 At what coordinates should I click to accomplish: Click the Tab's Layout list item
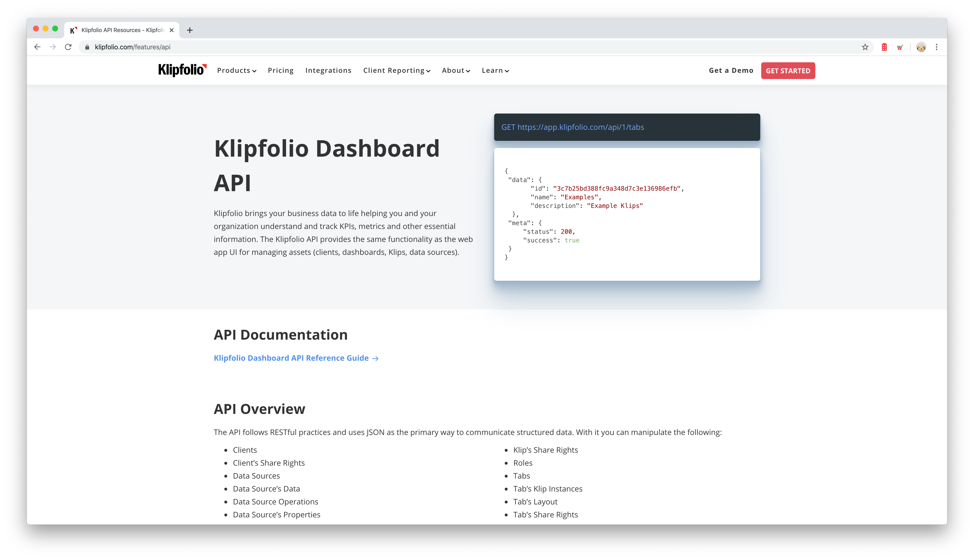pyautogui.click(x=535, y=502)
